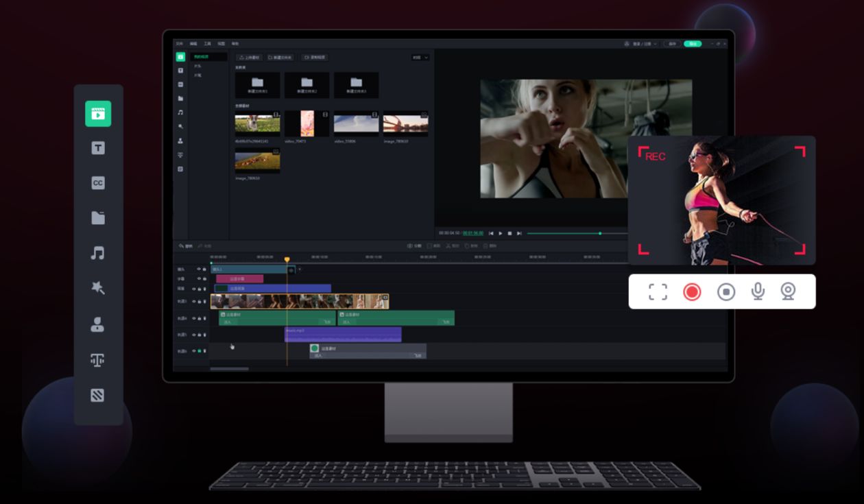Open the large striped square transitions icon
The image size is (864, 504).
pyautogui.click(x=98, y=395)
